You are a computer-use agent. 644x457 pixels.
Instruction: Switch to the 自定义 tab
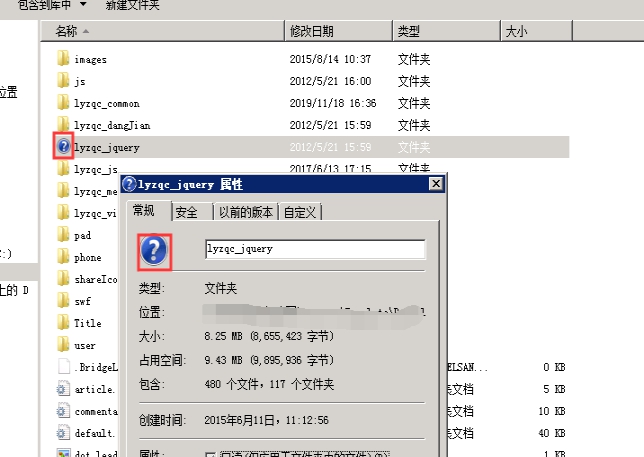pos(300,212)
